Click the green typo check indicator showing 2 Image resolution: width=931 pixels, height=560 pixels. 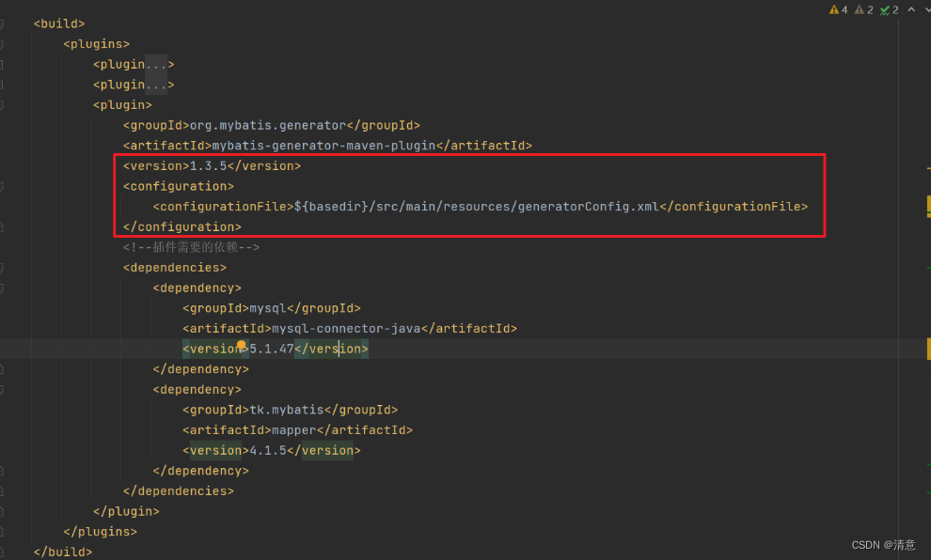(x=889, y=9)
